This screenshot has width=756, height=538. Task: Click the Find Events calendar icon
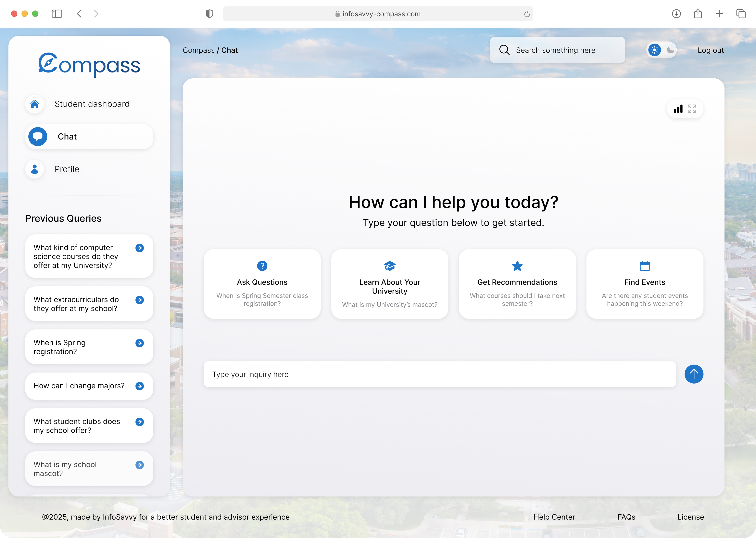pyautogui.click(x=645, y=266)
